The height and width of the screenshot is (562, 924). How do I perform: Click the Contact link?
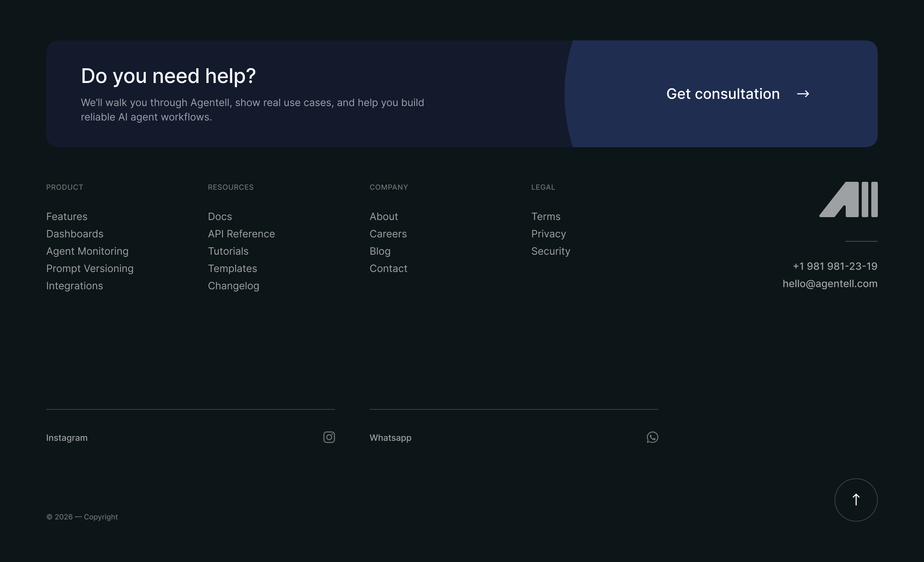pyautogui.click(x=388, y=268)
